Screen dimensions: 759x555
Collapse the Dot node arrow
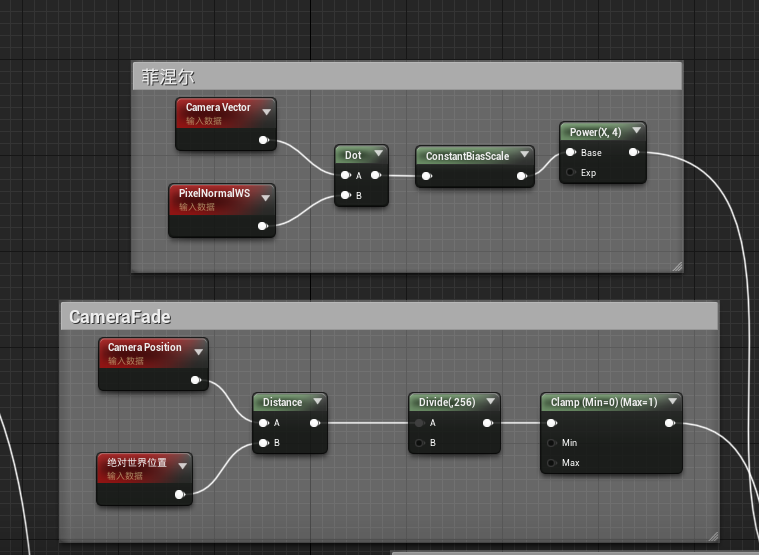379,153
